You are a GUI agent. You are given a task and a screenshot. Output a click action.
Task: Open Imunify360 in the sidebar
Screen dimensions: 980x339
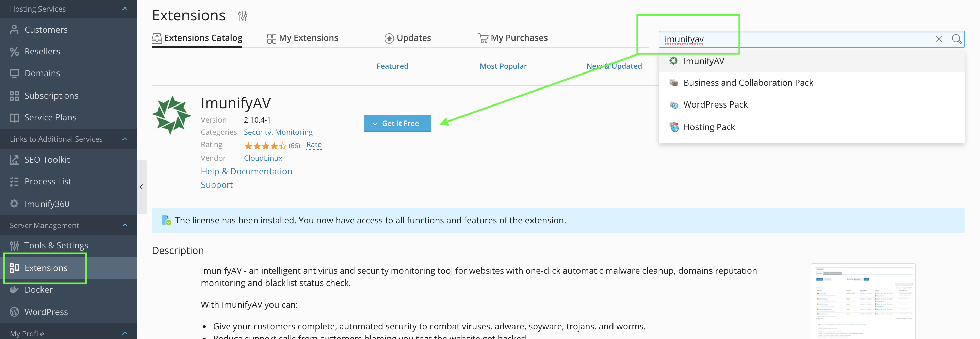pyautogui.click(x=47, y=204)
